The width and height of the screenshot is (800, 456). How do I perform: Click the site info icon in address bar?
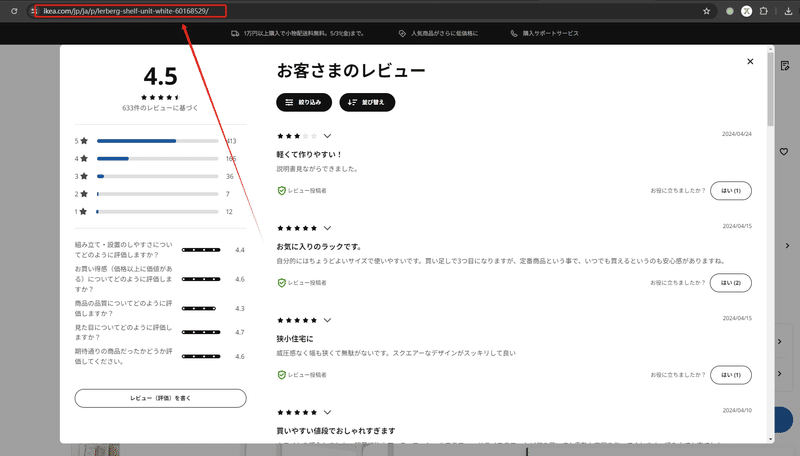click(x=34, y=11)
